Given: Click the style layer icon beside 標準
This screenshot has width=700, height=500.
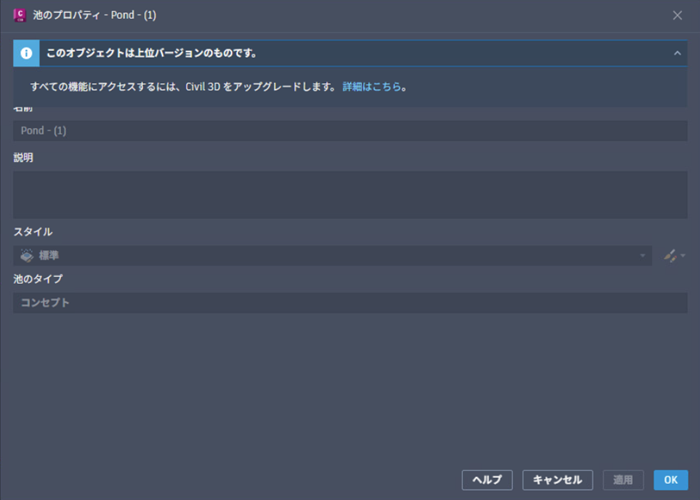Looking at the screenshot, I should point(27,256).
